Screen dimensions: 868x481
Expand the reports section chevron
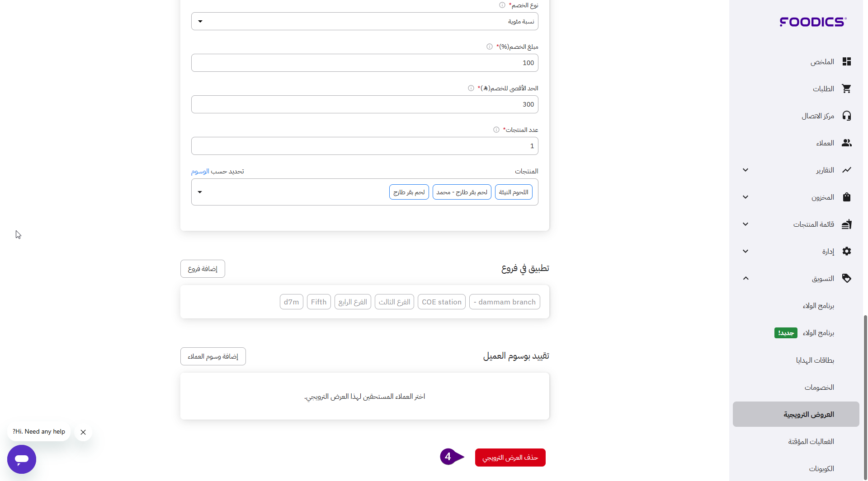[x=745, y=170]
